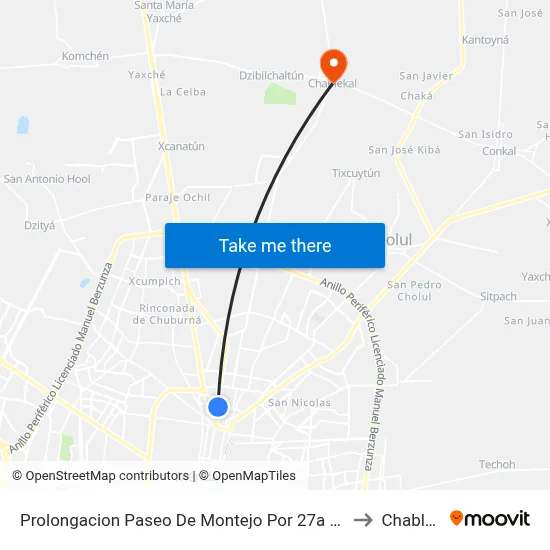
Task: Click the Xcanatún place label
Action: click(x=181, y=146)
